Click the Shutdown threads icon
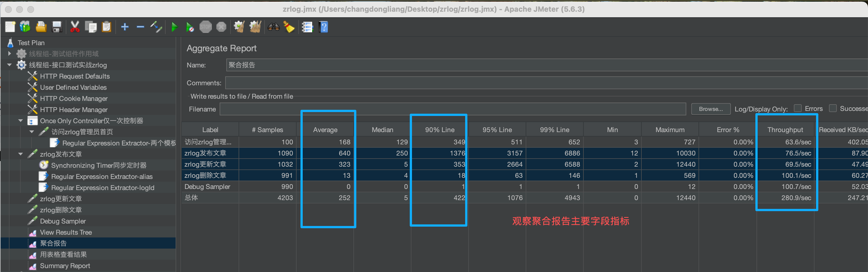 coord(221,27)
